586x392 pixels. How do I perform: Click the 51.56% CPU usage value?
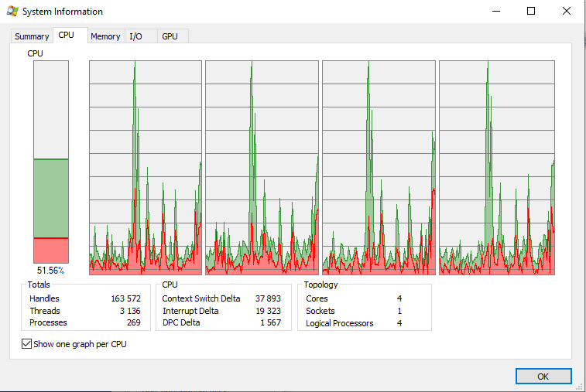coord(50,271)
